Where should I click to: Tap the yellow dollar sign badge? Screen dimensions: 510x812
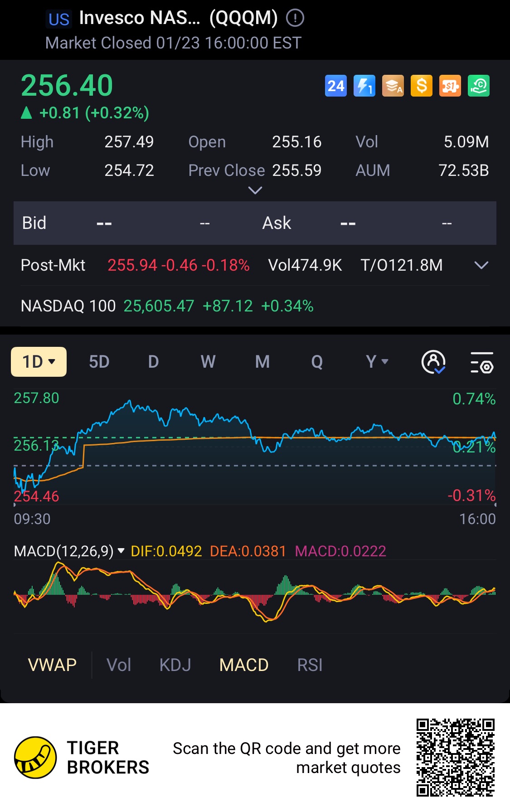point(422,86)
